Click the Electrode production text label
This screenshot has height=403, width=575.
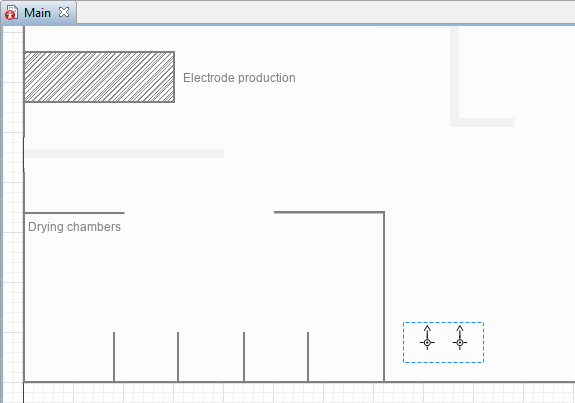click(x=239, y=78)
